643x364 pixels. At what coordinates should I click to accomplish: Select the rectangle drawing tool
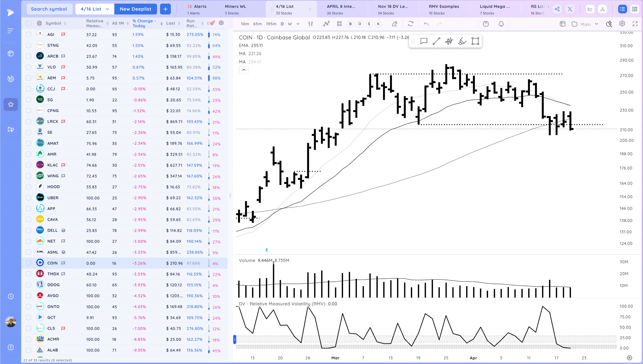(475, 41)
